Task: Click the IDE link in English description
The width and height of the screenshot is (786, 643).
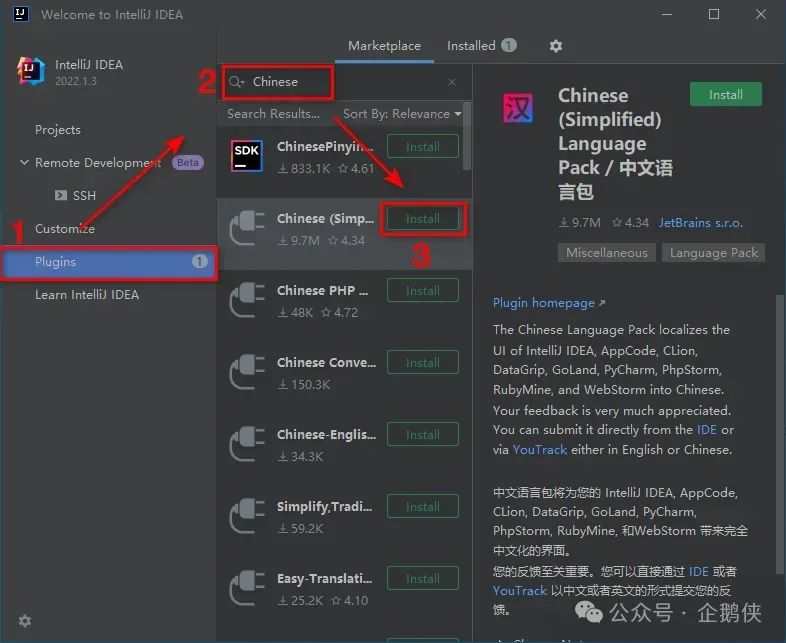Action: pos(706,430)
